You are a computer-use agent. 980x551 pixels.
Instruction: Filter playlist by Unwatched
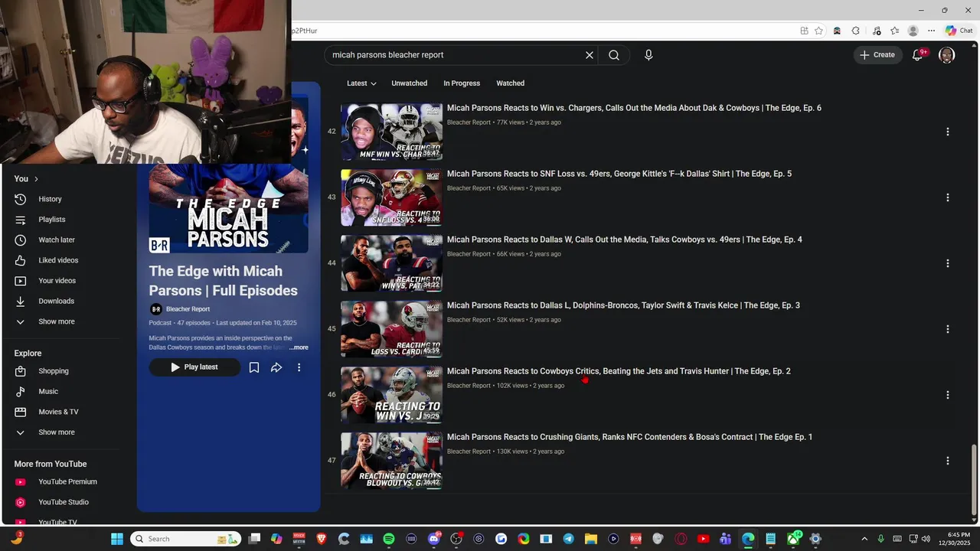point(410,83)
